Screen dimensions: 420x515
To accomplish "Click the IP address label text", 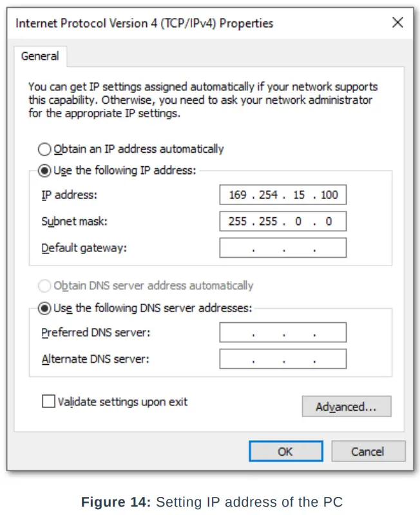I will point(69,195).
